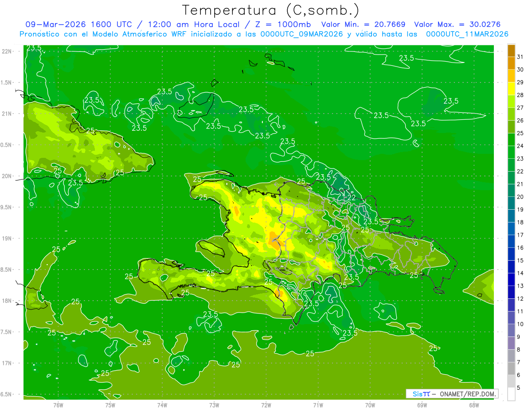Click the "74W" longitude axis label
The width and height of the screenshot is (532, 411).
[162, 405]
